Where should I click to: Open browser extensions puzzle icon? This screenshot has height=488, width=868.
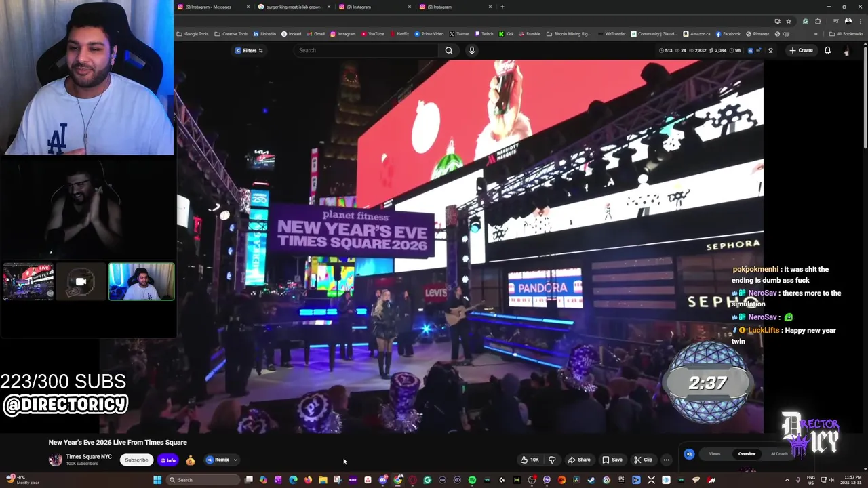coord(818,21)
